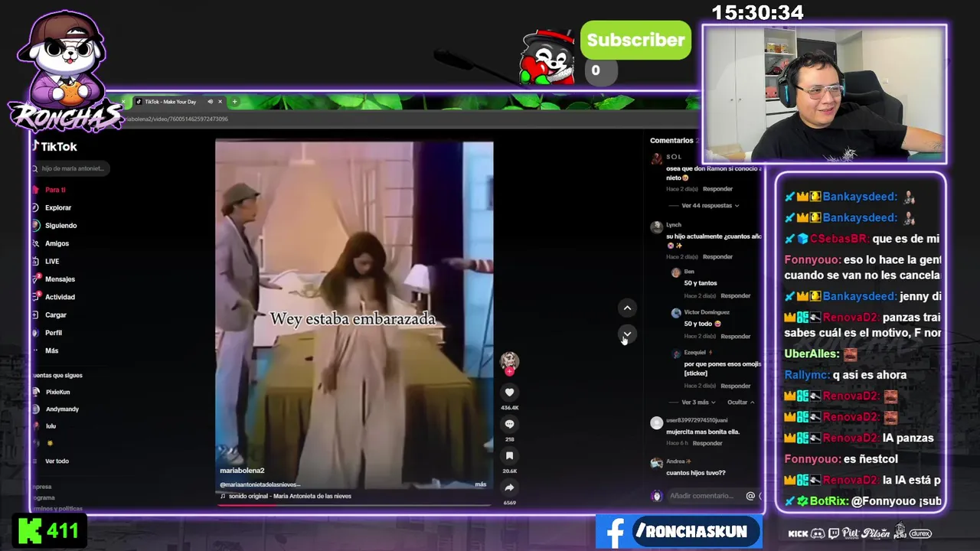Image resolution: width=980 pixels, height=551 pixels.
Task: Click the streamer webcam thumbnail
Action: [825, 94]
